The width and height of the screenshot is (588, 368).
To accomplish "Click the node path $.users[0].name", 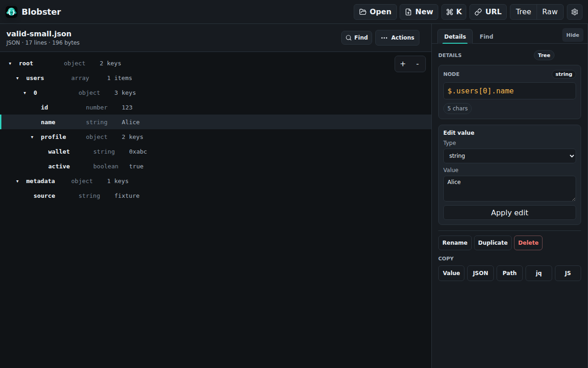I will tap(509, 91).
